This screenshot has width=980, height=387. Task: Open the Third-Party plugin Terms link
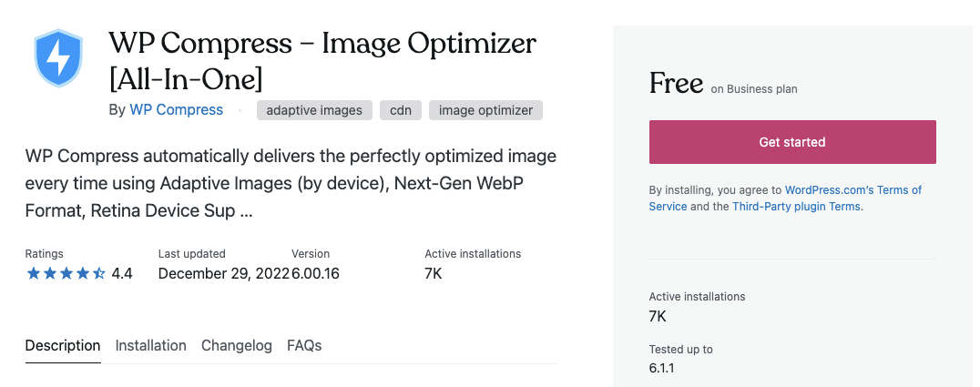[796, 207]
